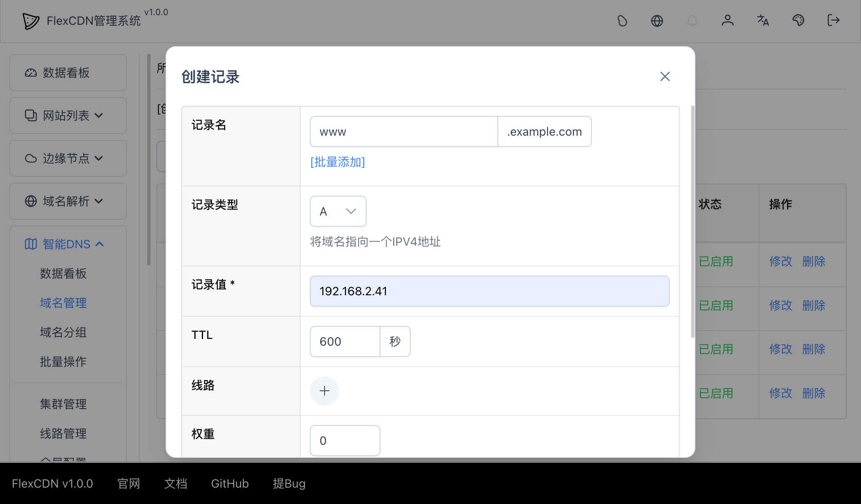Open 批量操作 from the sidebar
This screenshot has height=504, width=861.
point(62,362)
